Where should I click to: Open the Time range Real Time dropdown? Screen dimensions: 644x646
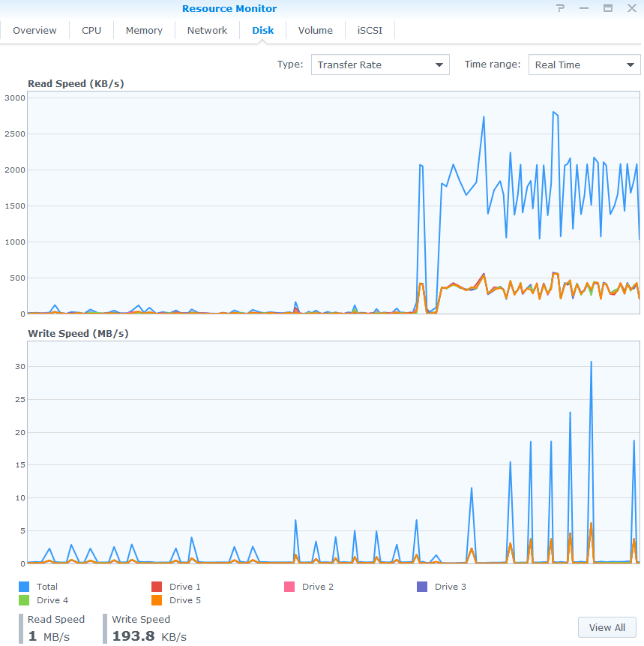[584, 65]
